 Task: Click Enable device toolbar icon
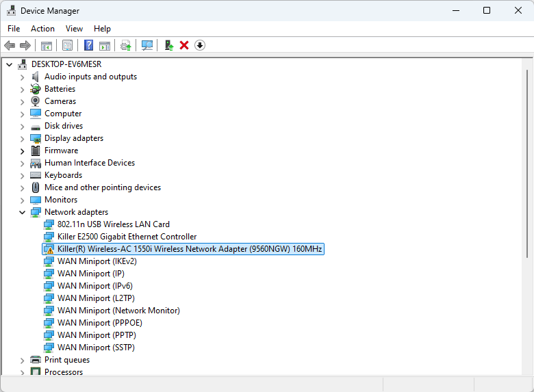click(169, 45)
